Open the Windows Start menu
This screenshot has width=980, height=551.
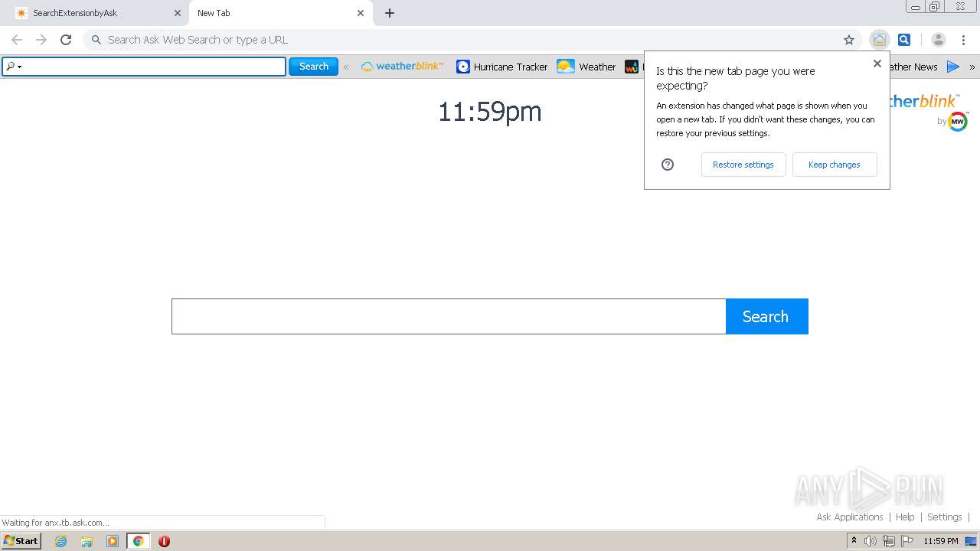(21, 541)
